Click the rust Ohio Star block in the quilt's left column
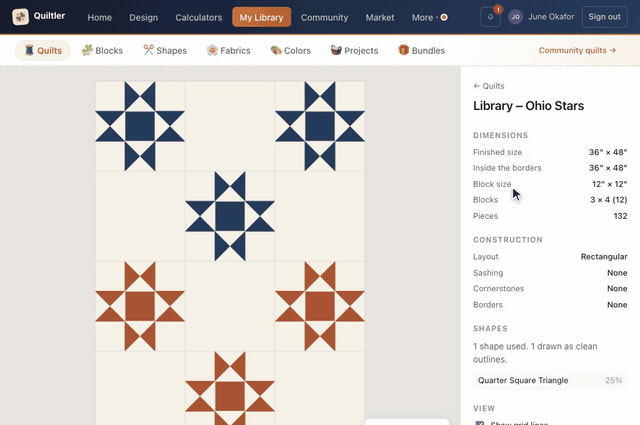Viewport: 640px width, 425px height. point(140,306)
